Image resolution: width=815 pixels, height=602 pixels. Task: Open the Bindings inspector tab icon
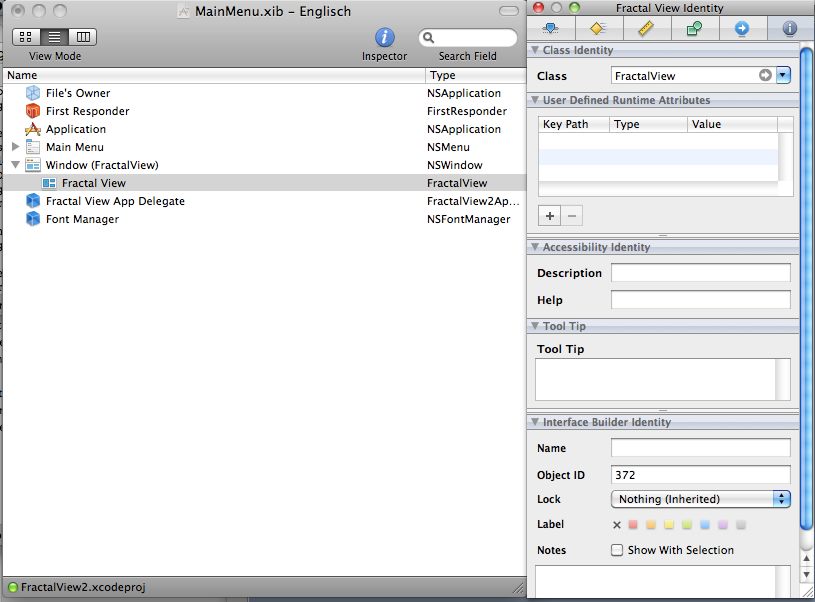(693, 29)
